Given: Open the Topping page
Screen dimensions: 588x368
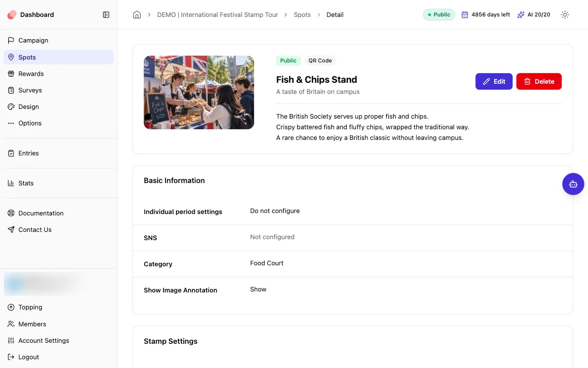Looking at the screenshot, I should (59, 307).
